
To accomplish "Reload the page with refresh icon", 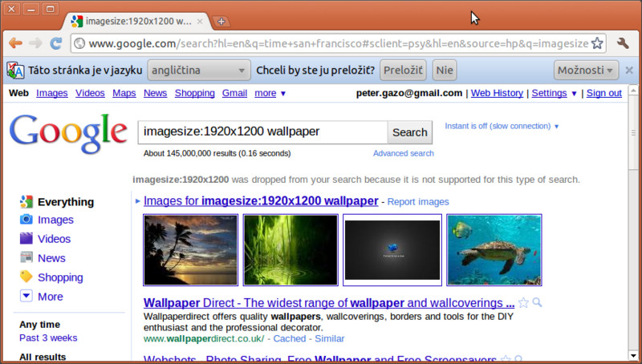I will point(55,43).
